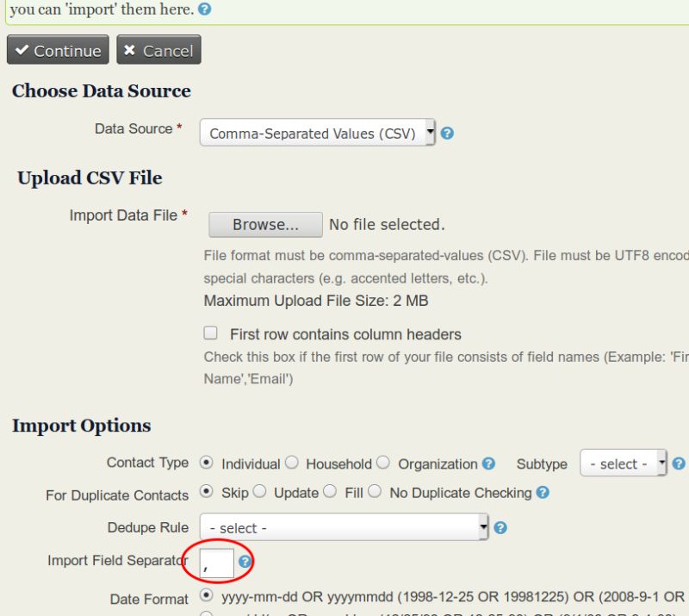689x616 pixels.
Task: Open help for Data Source field
Action: [447, 132]
